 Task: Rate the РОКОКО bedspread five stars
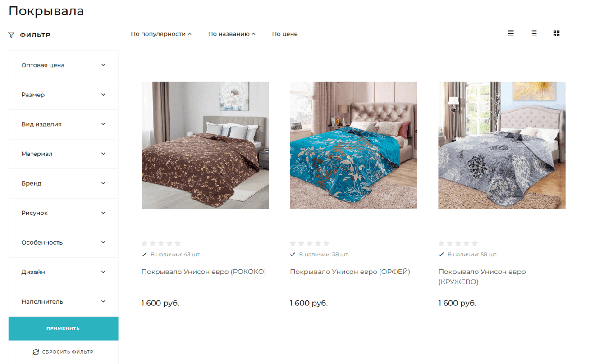[178, 243]
